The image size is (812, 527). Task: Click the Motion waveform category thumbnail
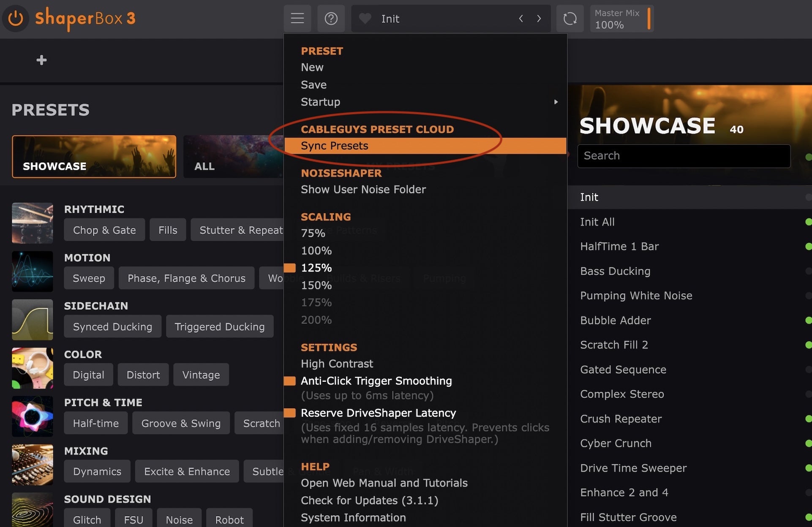coord(33,272)
